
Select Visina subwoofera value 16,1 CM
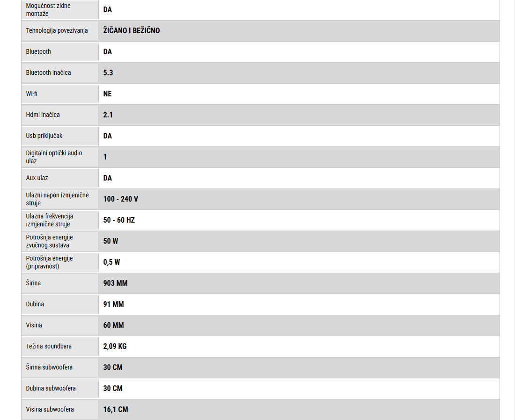click(x=116, y=409)
